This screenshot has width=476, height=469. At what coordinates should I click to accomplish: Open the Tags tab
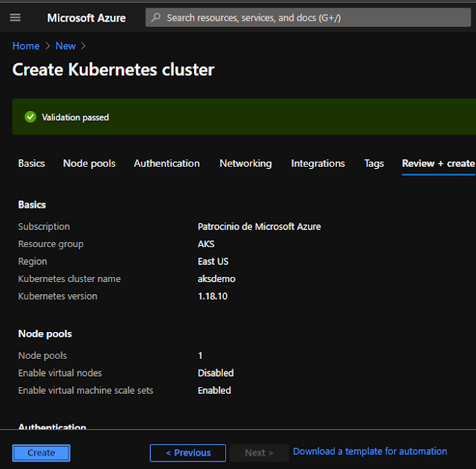click(374, 164)
